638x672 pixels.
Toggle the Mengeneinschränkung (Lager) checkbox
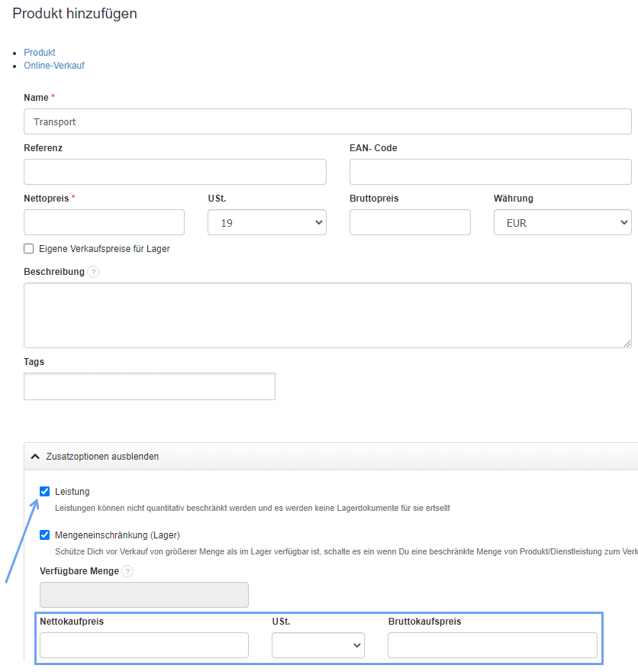pyautogui.click(x=45, y=535)
